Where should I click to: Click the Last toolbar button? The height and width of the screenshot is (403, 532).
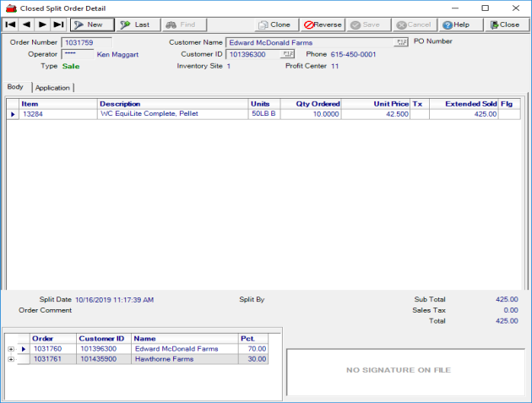point(137,25)
